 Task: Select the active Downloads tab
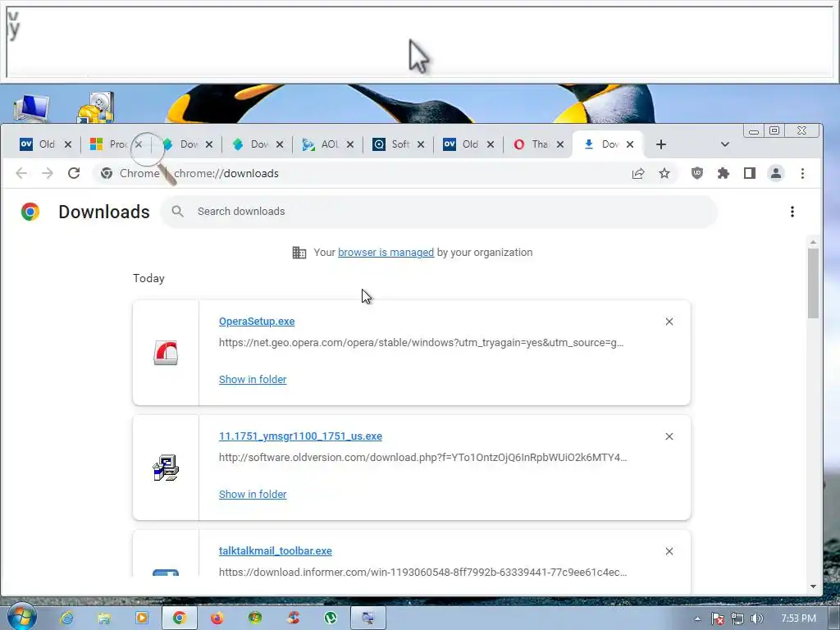coord(602,144)
